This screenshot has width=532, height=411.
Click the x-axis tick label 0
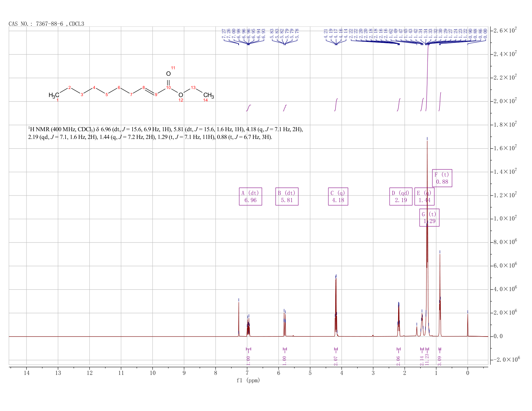point(468,373)
